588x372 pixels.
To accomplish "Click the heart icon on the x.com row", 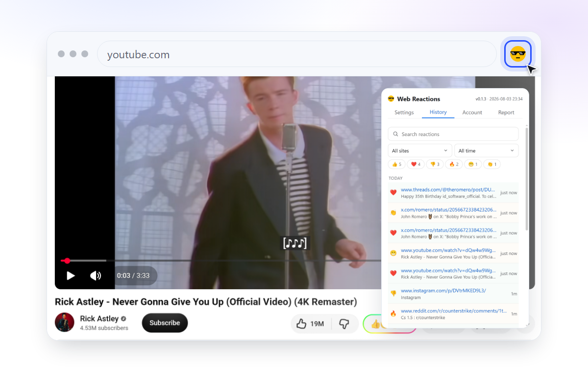I will tap(393, 233).
